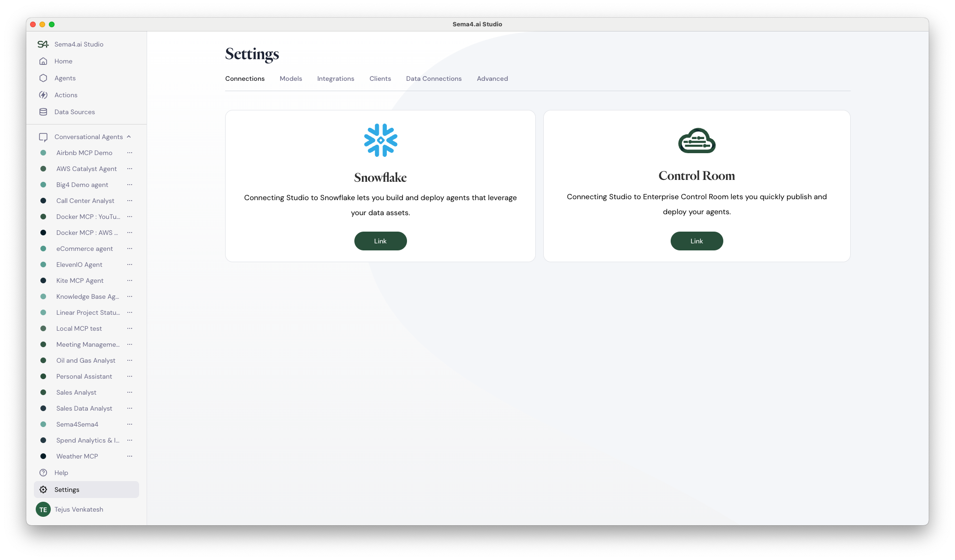
Task: Open the menu for Knowledge Base Ag...
Action: pyautogui.click(x=130, y=296)
